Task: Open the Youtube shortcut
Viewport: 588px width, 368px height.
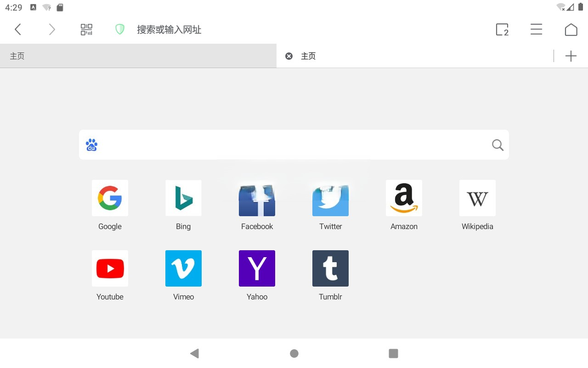Action: (x=110, y=276)
